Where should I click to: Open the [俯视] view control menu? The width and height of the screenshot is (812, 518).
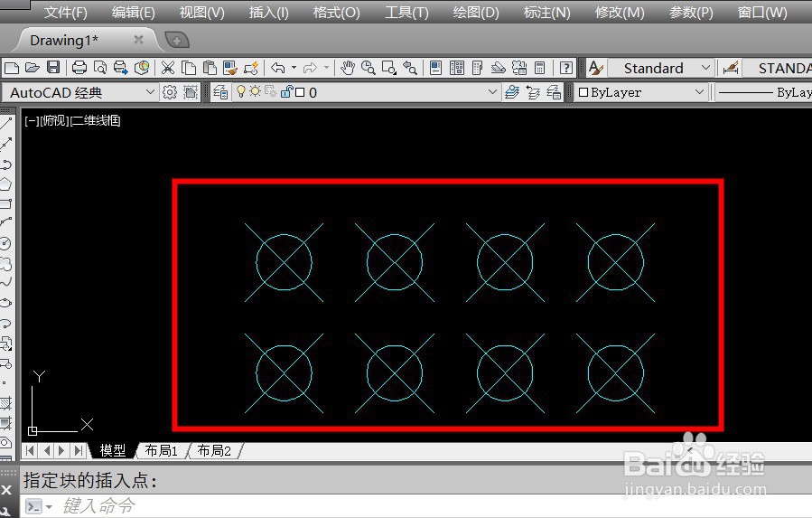click(54, 121)
